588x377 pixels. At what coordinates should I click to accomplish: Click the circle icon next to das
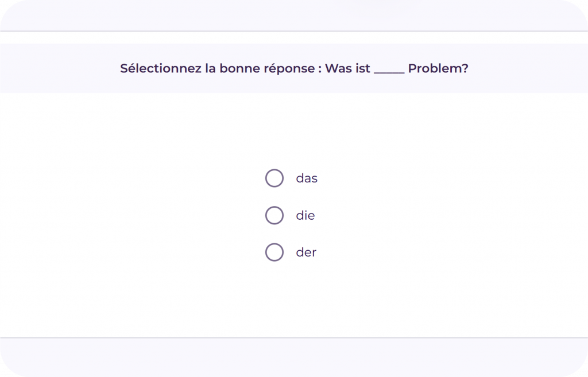(x=274, y=178)
